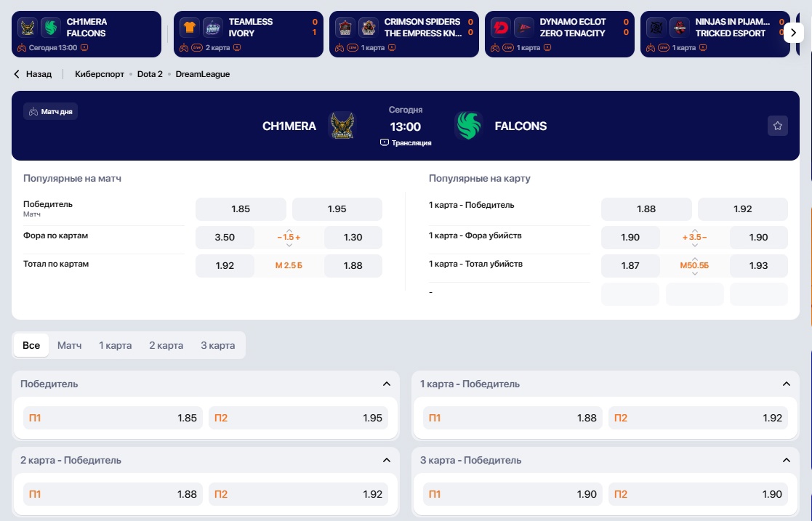Open the Трансляция stream icon under 13:00
The image size is (812, 521).
click(x=385, y=142)
